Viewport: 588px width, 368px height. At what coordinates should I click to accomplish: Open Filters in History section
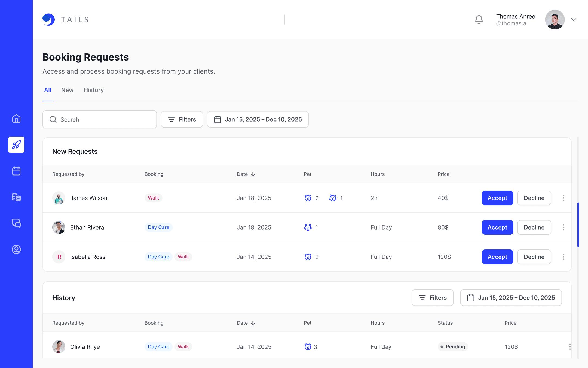point(432,298)
